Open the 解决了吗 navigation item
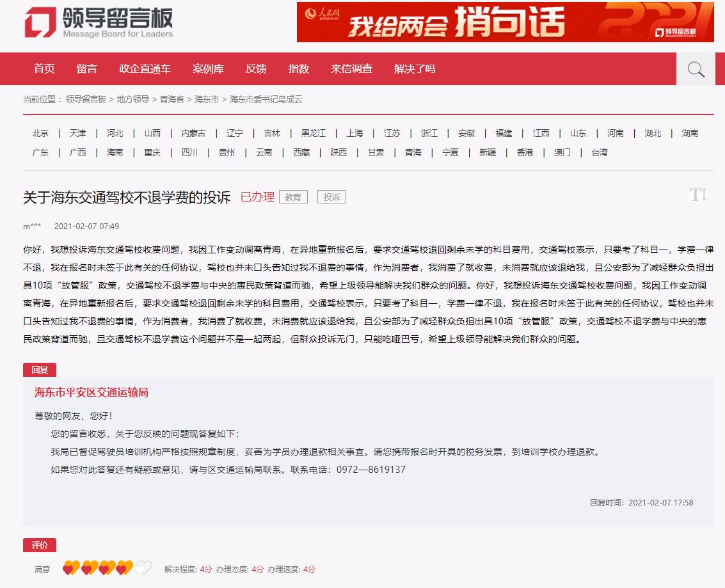Viewport: 725px width, 588px height. [415, 69]
